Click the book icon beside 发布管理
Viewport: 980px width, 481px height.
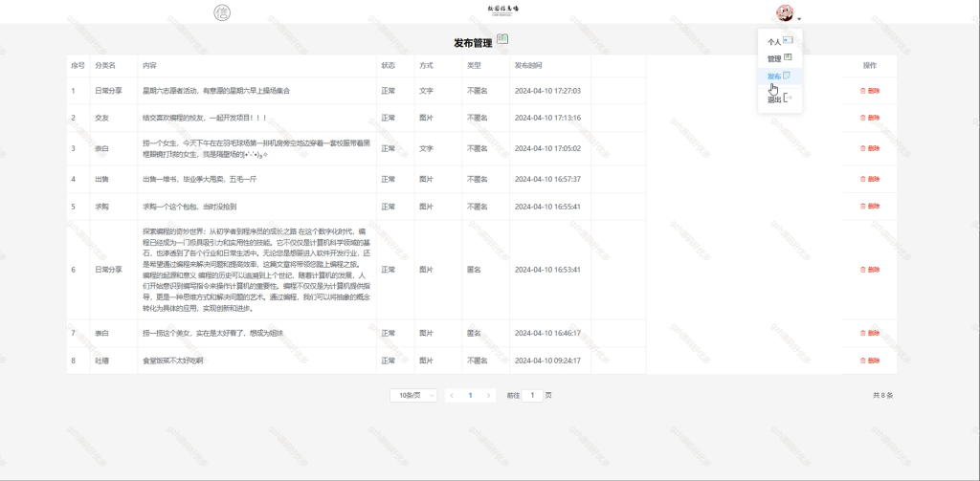tap(502, 39)
